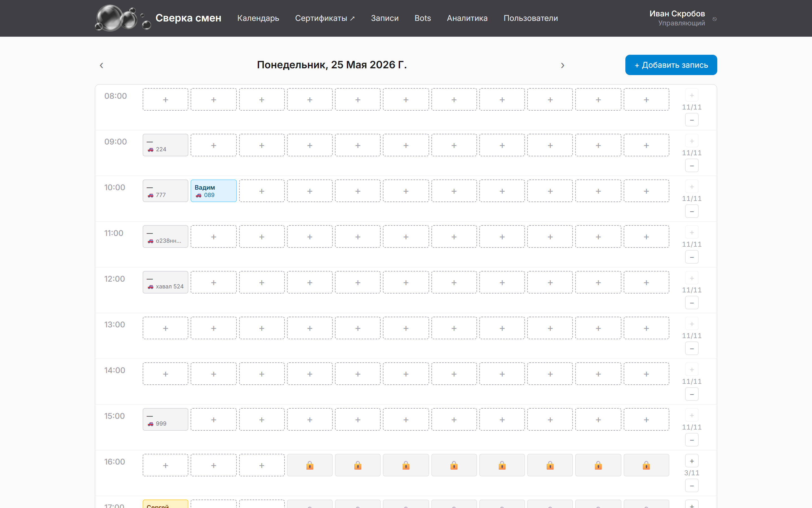812x508 pixels.
Task: Click the bubbles logo next to Сверка смен
Action: [x=123, y=18]
